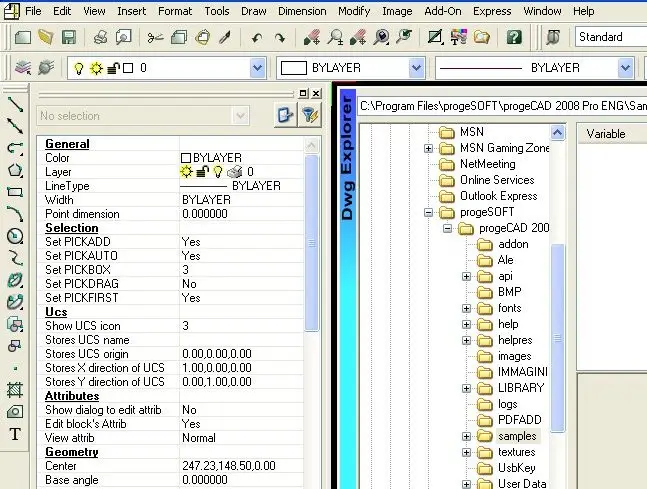Click the Attributes section heading
This screenshot has width=647, height=489.
72,396
